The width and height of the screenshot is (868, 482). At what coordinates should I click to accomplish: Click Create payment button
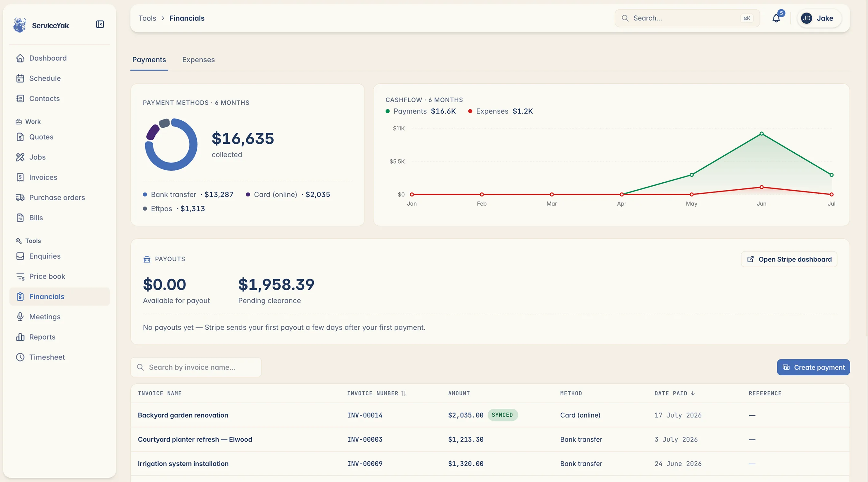[813, 367]
